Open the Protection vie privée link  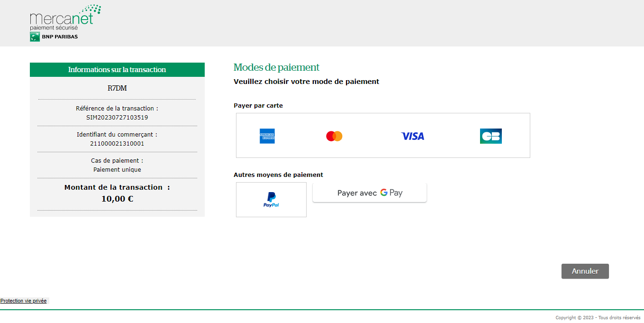(x=24, y=301)
